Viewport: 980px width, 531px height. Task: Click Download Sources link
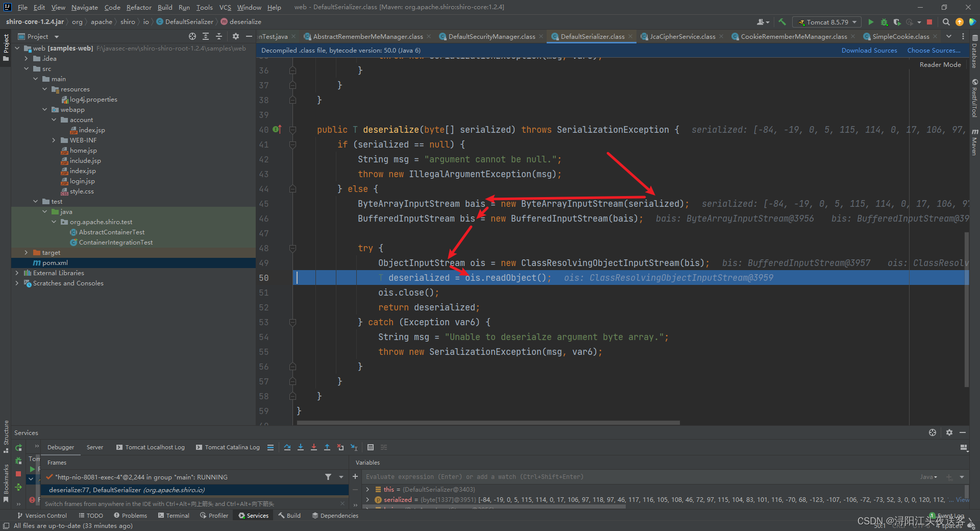tap(869, 50)
